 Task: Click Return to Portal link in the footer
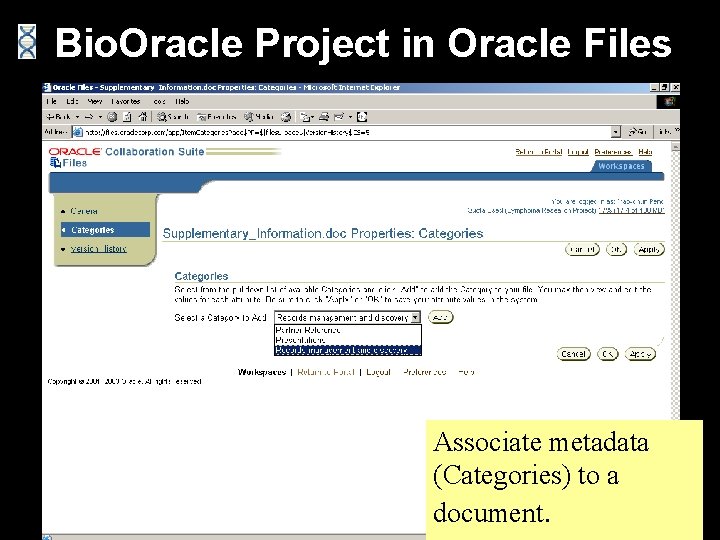tap(326, 372)
